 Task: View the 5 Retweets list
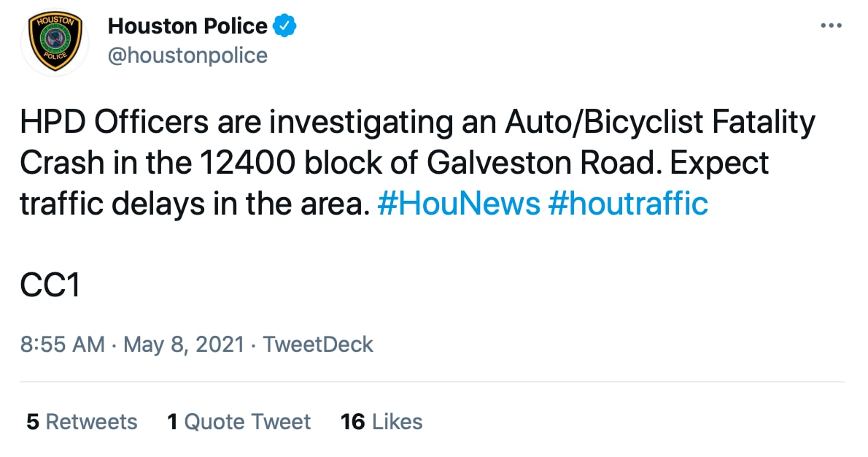coord(82,421)
